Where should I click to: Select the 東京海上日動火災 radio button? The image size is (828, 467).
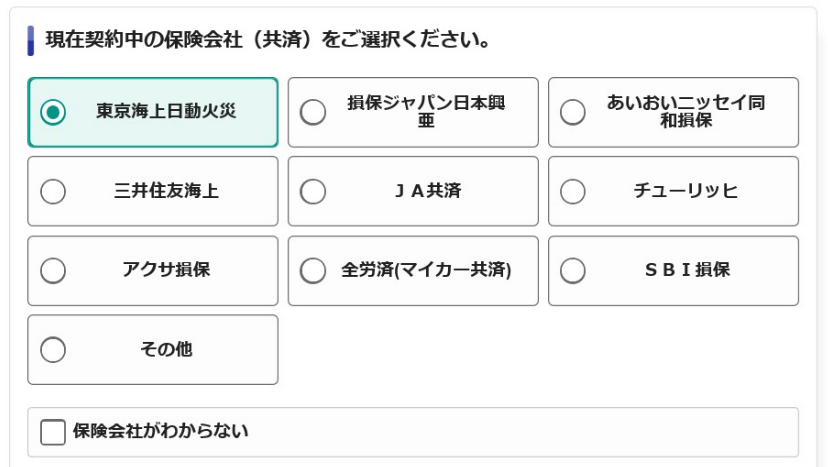point(53,112)
